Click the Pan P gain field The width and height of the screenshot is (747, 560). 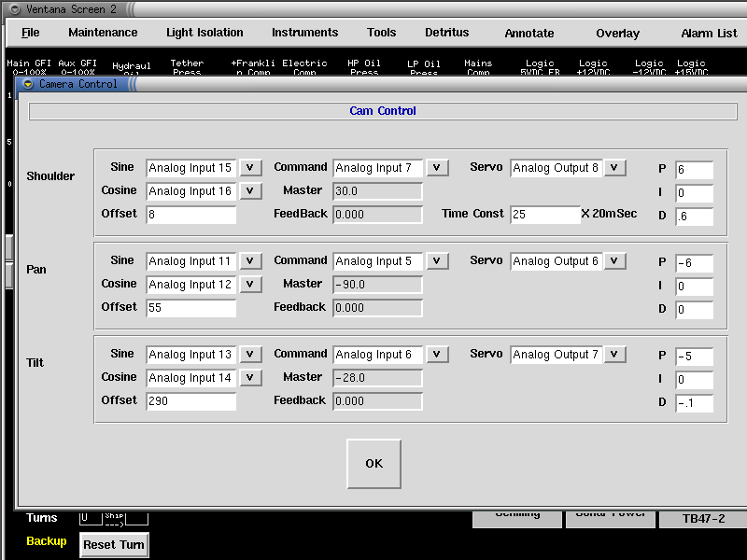(694, 263)
